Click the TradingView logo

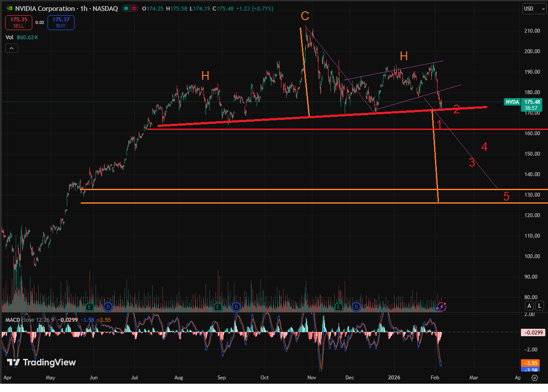[x=41, y=362]
